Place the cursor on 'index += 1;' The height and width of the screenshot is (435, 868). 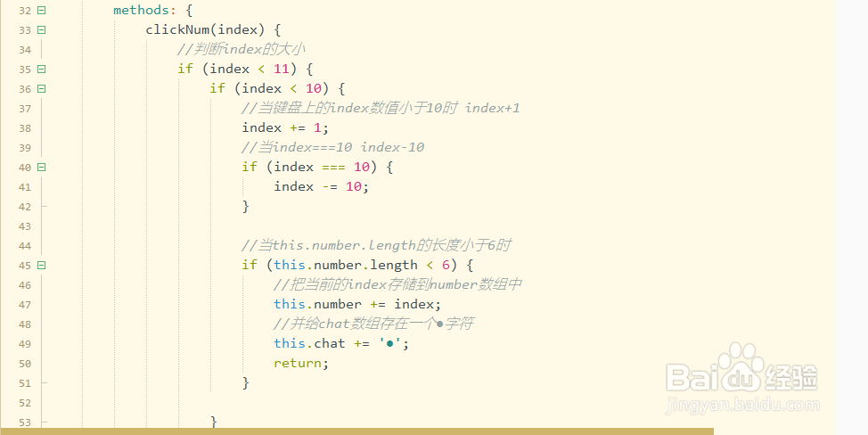285,127
